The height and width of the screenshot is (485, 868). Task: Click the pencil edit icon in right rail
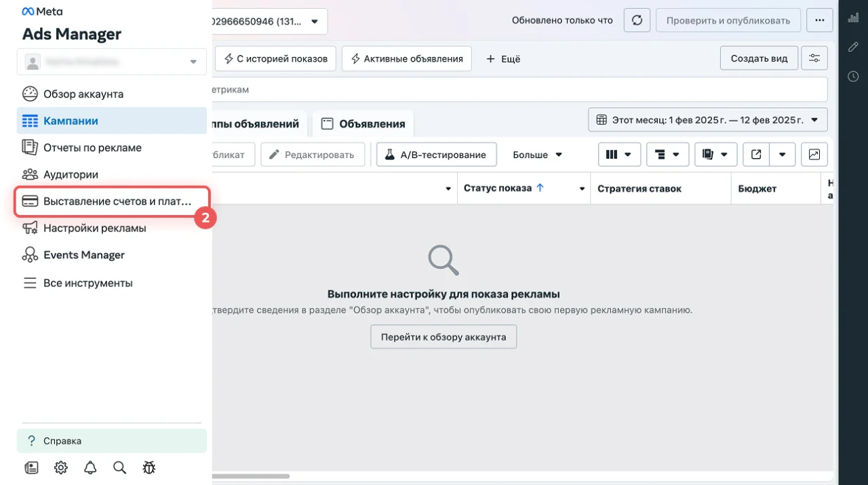pos(853,47)
